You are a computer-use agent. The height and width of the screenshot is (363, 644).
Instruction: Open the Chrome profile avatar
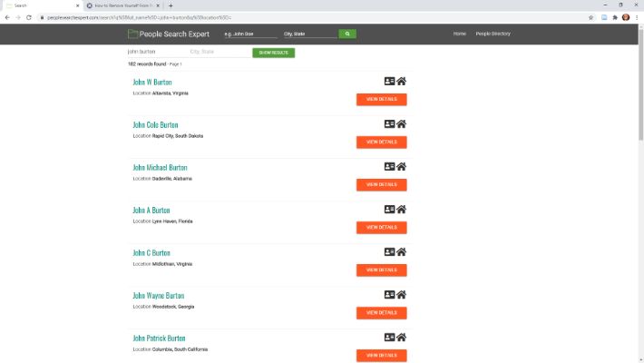(x=626, y=17)
